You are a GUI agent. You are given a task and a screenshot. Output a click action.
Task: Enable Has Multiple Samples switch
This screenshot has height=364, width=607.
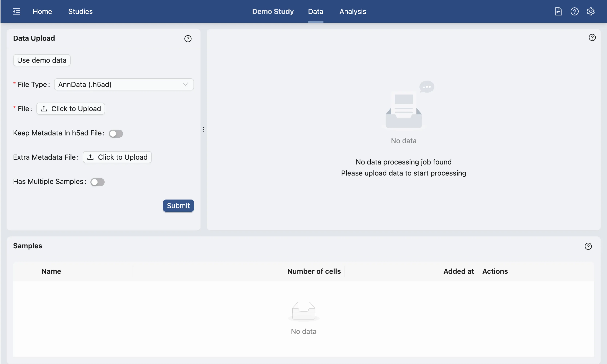point(98,182)
